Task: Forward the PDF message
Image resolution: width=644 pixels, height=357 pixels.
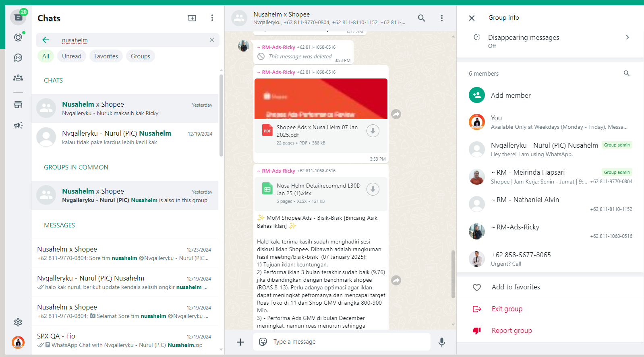Action: pos(396,114)
